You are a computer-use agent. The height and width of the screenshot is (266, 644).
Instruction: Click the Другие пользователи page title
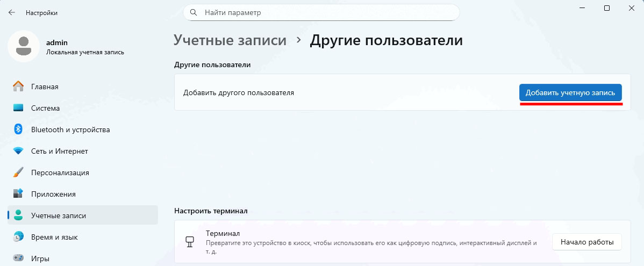point(386,40)
